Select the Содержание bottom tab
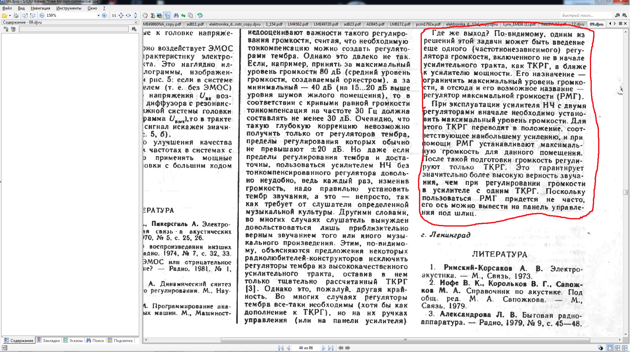The width and height of the screenshot is (644, 363). [x=19, y=340]
